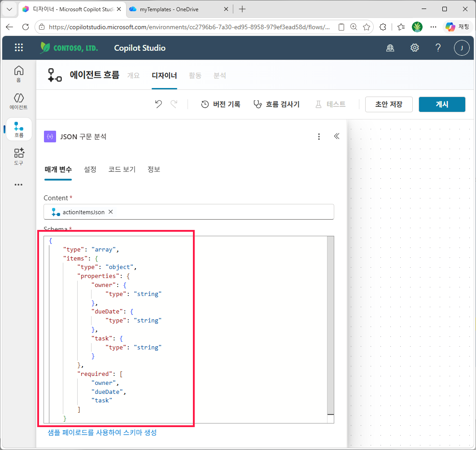Click the browser address bar URL
The height and width of the screenshot is (450, 476).
(x=189, y=27)
